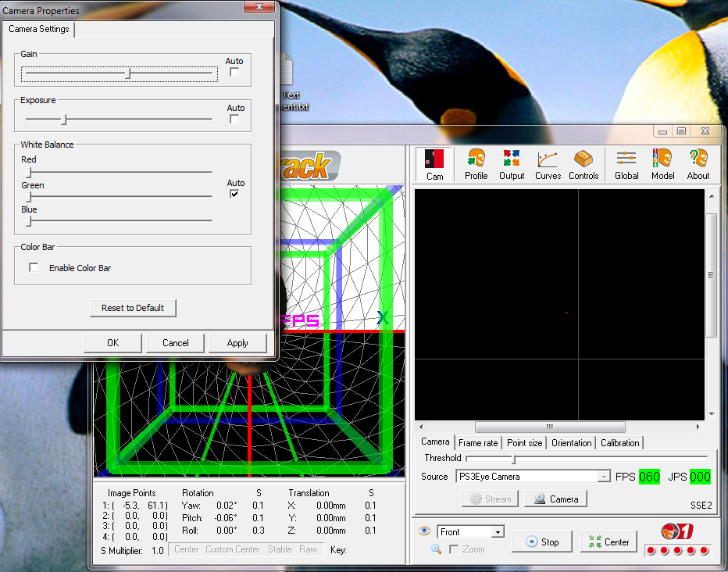Click the first red indicator dot
Image resolution: width=728 pixels, height=572 pixels.
[651, 551]
